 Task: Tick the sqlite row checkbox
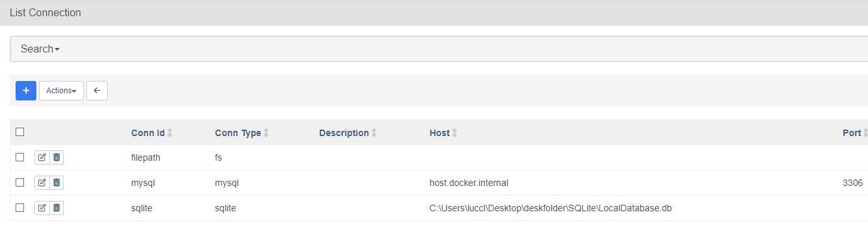20,208
